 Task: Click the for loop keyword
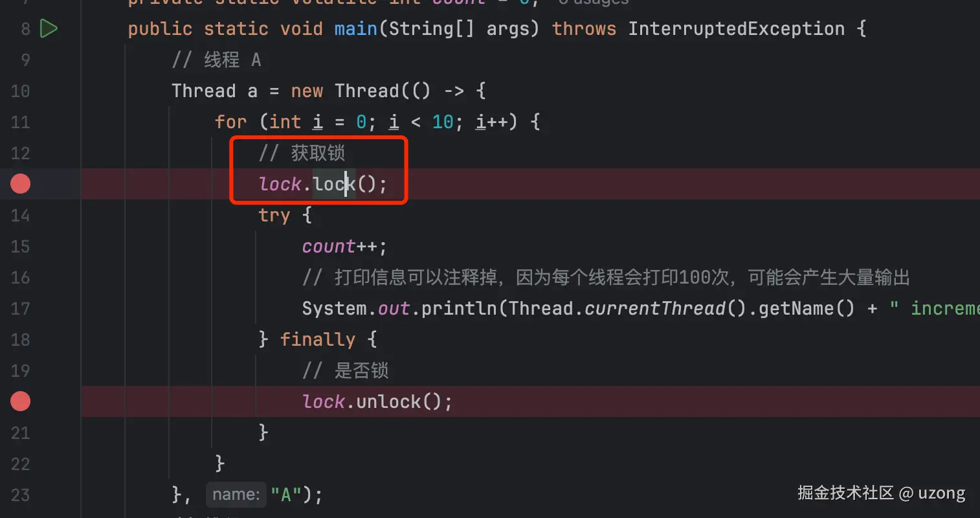coord(230,122)
